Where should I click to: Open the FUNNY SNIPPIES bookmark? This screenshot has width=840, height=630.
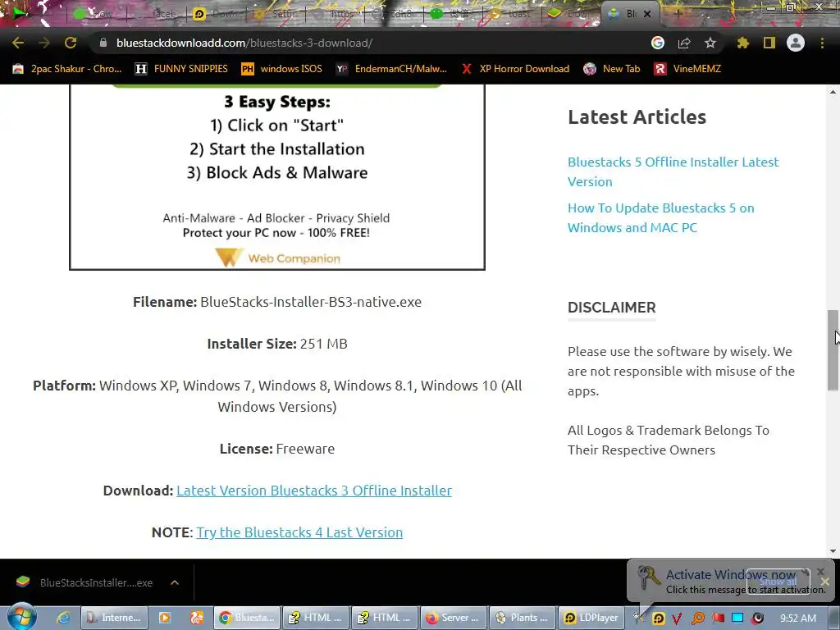182,69
